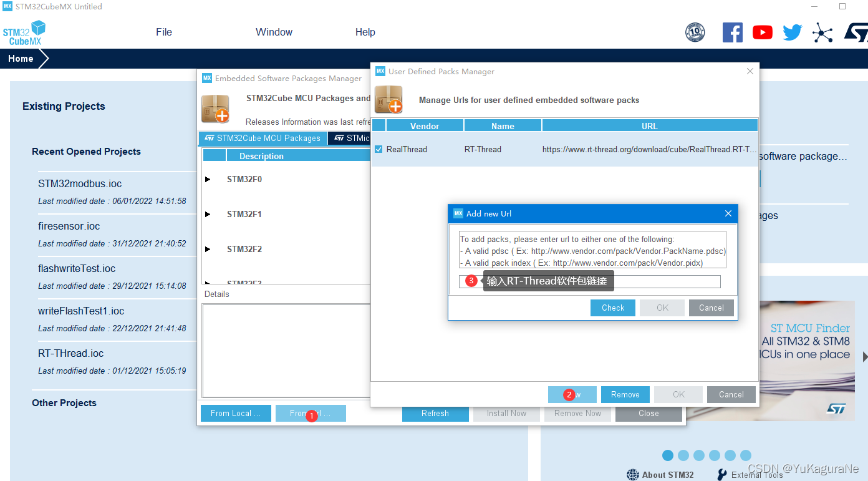Screen dimensions: 868x481
Task: Open RT-THread.ioc recent project
Action: (71, 353)
